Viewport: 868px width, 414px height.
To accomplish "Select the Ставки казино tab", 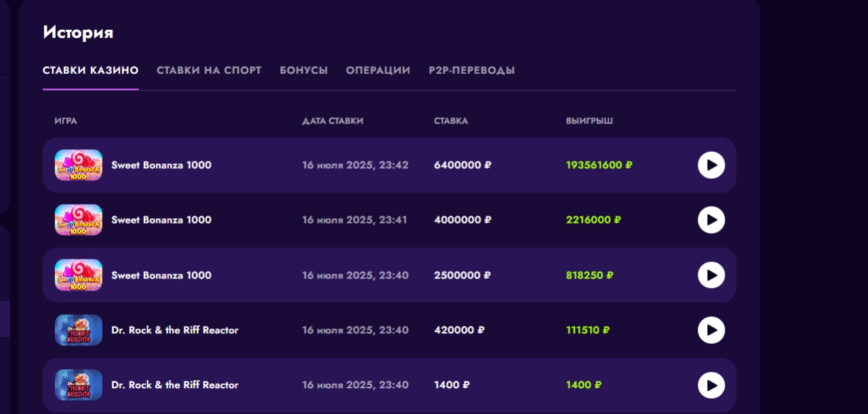I will click(x=91, y=70).
